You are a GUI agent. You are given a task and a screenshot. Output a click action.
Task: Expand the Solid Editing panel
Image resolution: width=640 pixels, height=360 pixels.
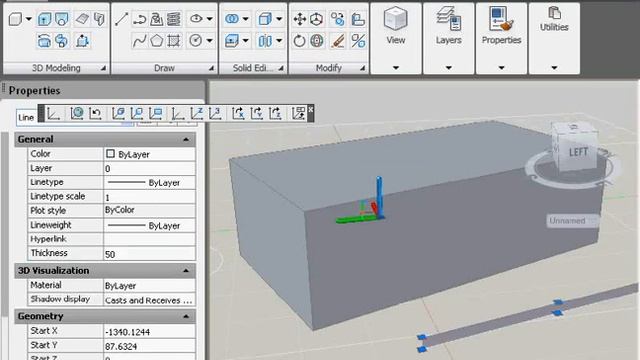(281, 68)
